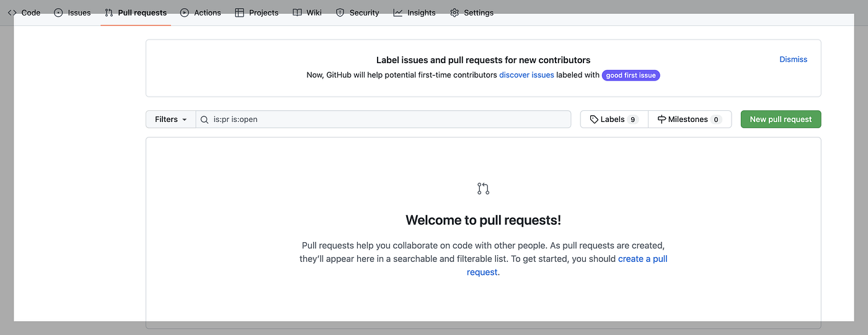This screenshot has height=335, width=868.
Task: Click the Insights graph icon
Action: click(x=398, y=12)
